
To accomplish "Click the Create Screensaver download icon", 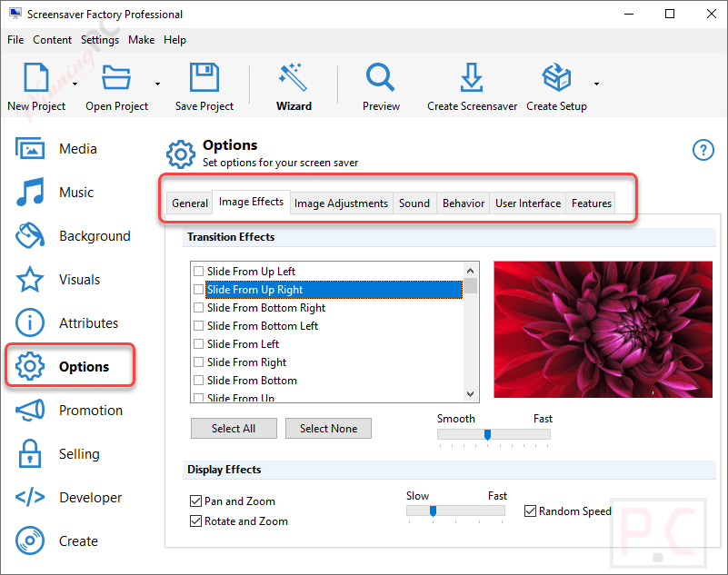I will (472, 77).
